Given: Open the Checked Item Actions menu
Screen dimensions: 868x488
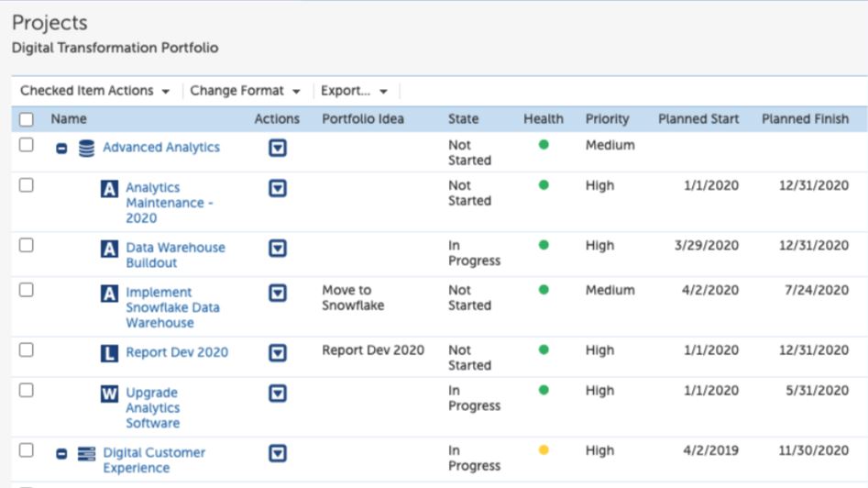Looking at the screenshot, I should (x=94, y=91).
